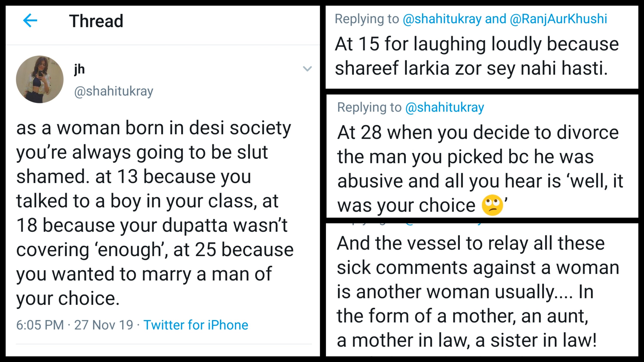Click 'Replying to' label above 'At 28' reply
This screenshot has width=644, height=362.
click(x=369, y=108)
